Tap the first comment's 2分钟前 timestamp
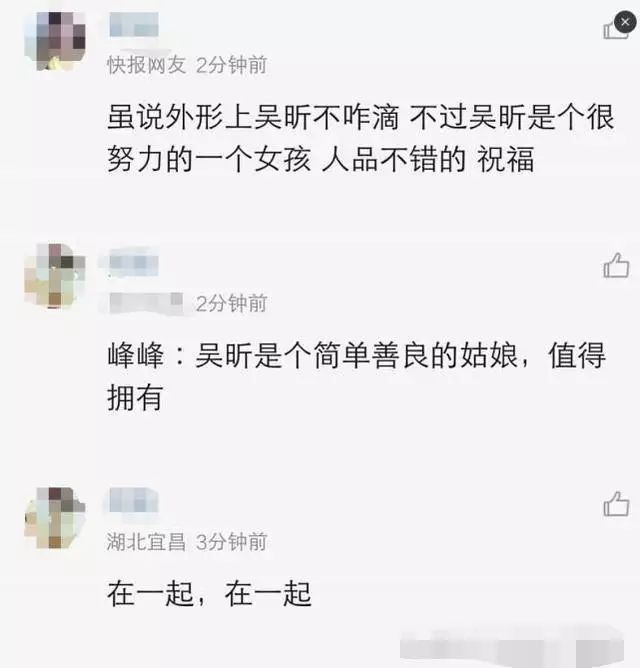 tap(231, 65)
